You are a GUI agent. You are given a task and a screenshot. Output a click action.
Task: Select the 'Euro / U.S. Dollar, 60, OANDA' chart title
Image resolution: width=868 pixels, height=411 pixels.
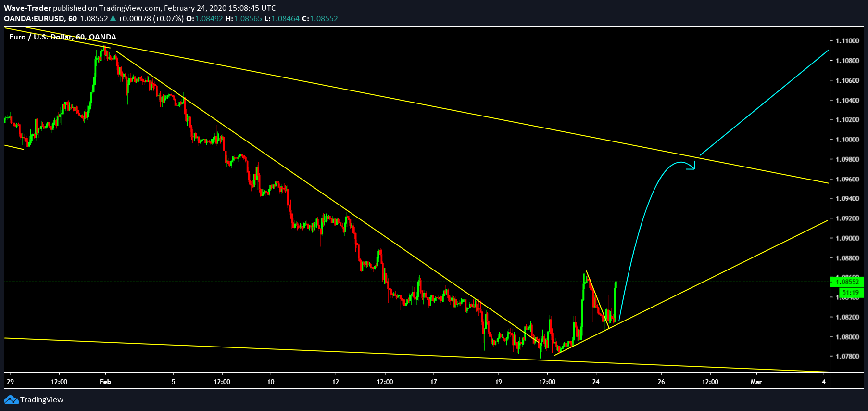(x=63, y=37)
